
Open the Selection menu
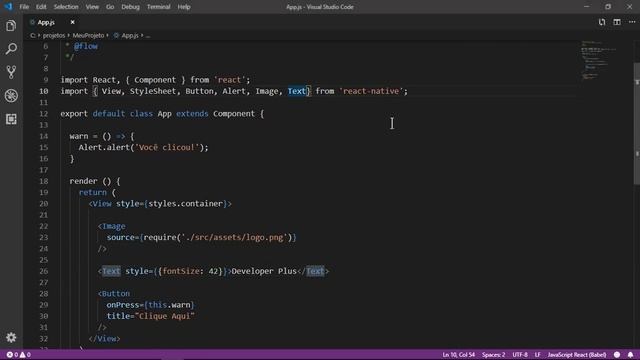pyautogui.click(x=66, y=7)
